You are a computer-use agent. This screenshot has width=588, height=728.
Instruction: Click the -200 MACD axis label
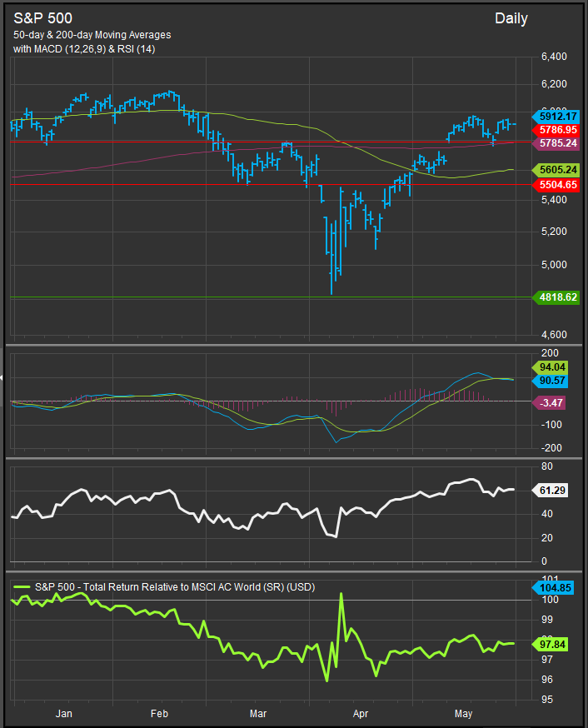click(551, 448)
